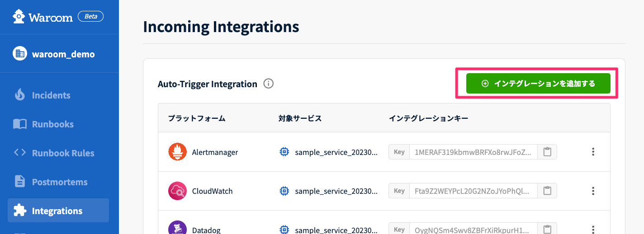Click the Datadog platform icon
This screenshot has height=234, width=644.
(177, 228)
